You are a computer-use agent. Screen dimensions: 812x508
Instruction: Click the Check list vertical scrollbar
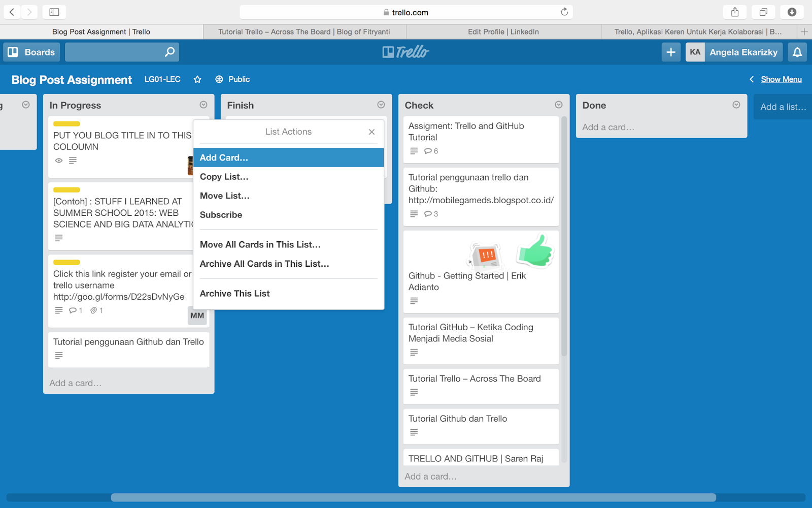click(564, 237)
